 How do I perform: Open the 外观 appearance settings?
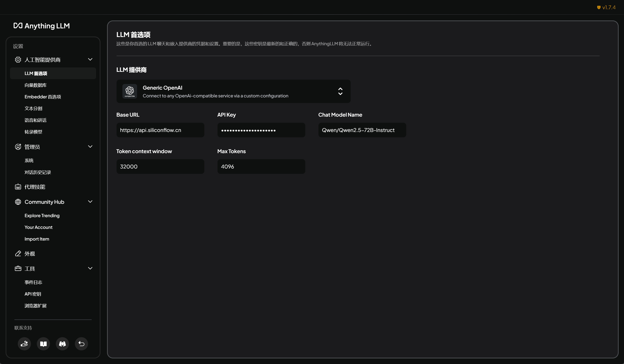point(30,254)
